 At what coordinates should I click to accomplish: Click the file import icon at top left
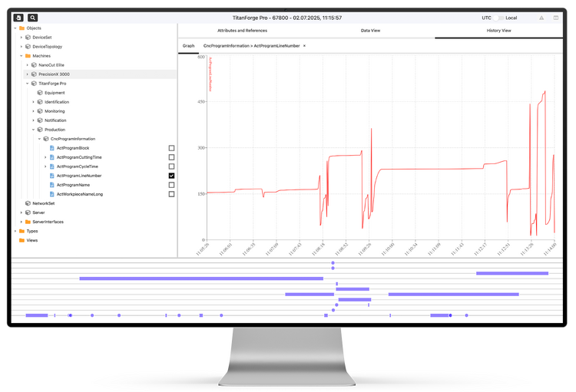pos(18,18)
